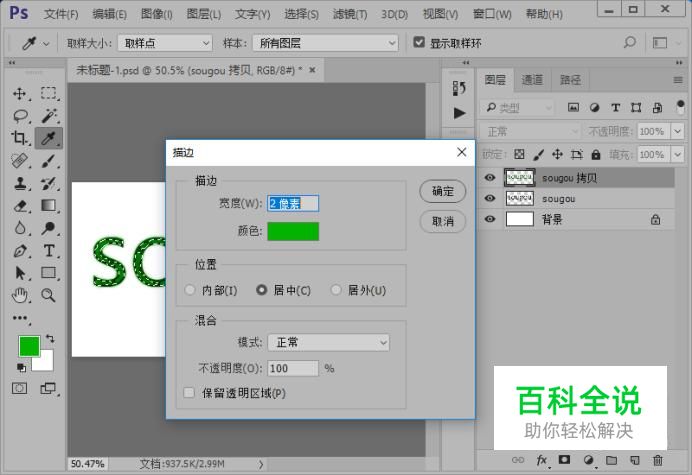
Task: Switch to the 路径 tab
Action: click(571, 80)
